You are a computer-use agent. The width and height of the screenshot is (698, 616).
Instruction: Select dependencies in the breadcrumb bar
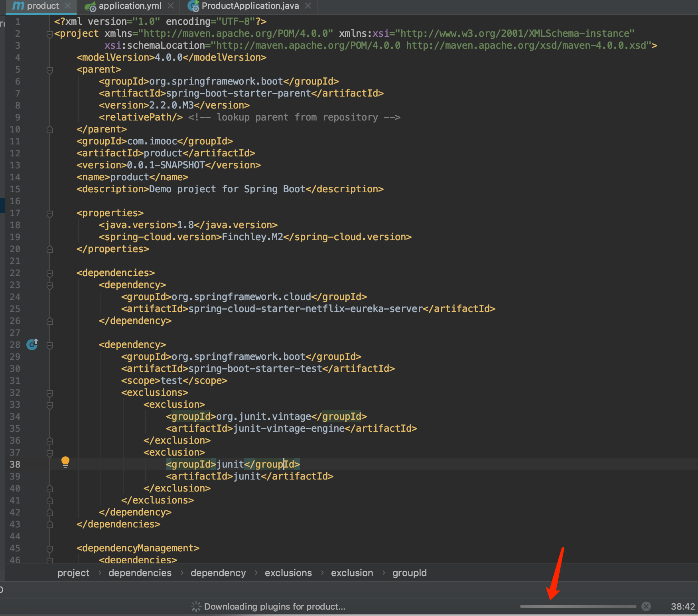[140, 573]
